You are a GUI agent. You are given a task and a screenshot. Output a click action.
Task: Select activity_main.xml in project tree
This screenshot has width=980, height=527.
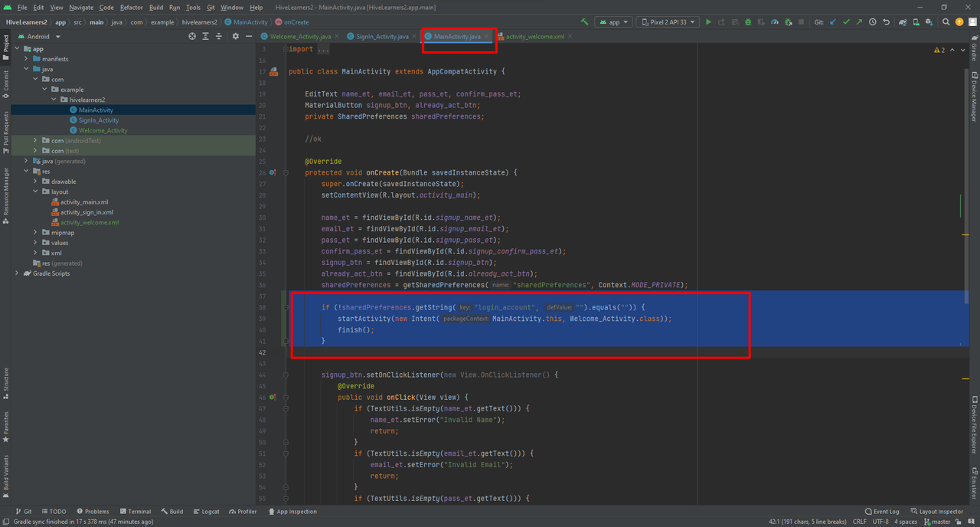pyautogui.click(x=83, y=202)
